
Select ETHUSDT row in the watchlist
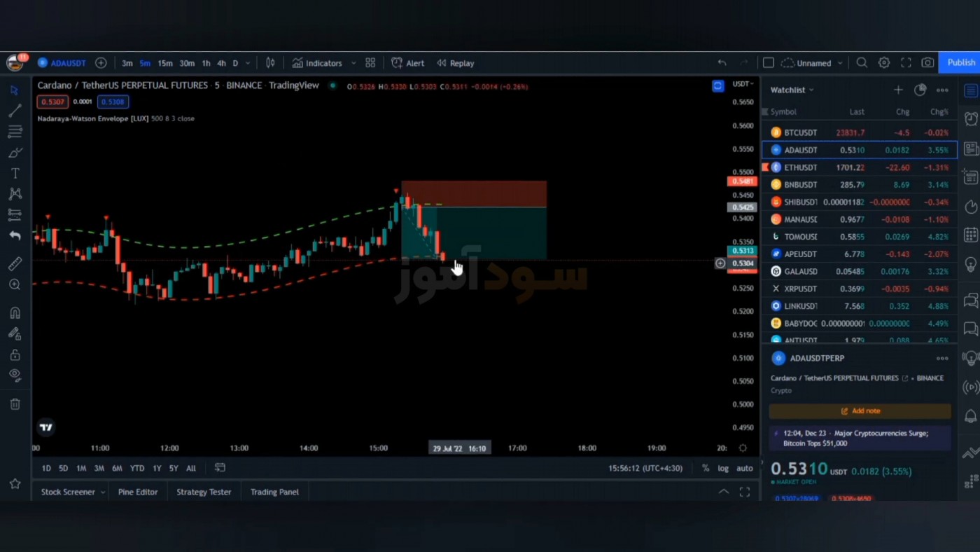pyautogui.click(x=860, y=167)
